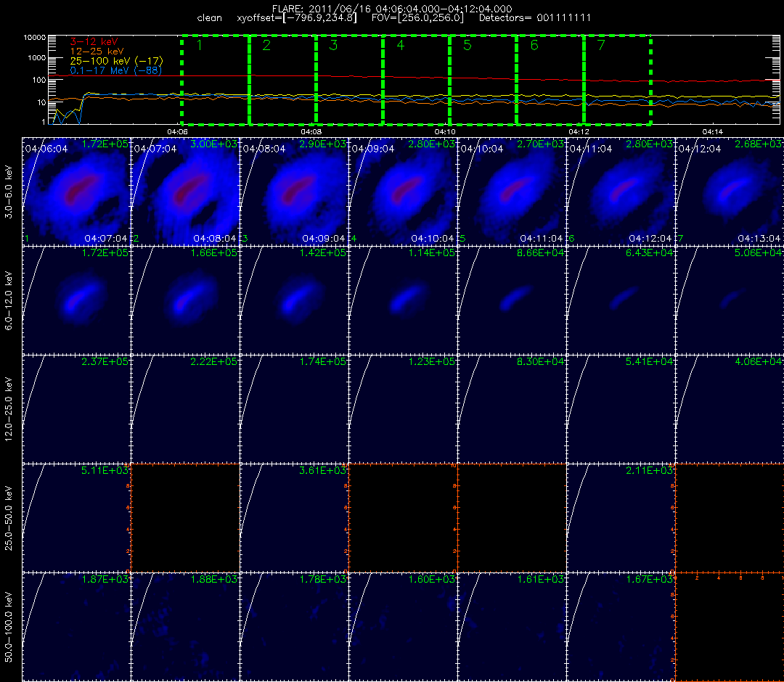784x682 pixels.
Task: Open the 12.0-25.0 keV panel labeled 2.37E+05
Action: tap(76, 409)
